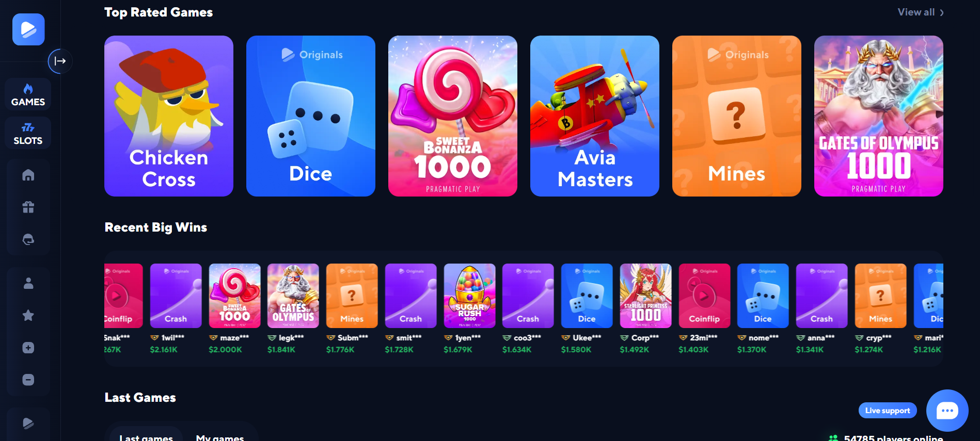
Task: Open the Sugar Rush big win thumbnail
Action: [469, 296]
